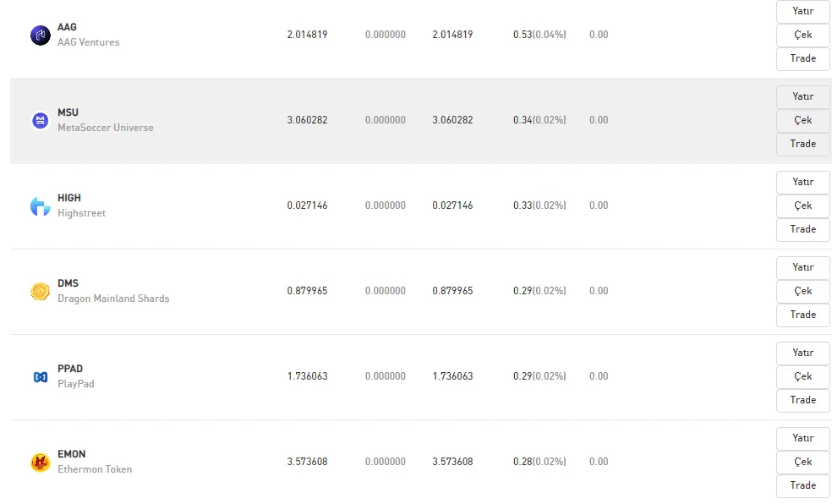Withdraw Dragon Mainland Shards with Çek
Screen dimensions: 832x504
click(x=802, y=291)
